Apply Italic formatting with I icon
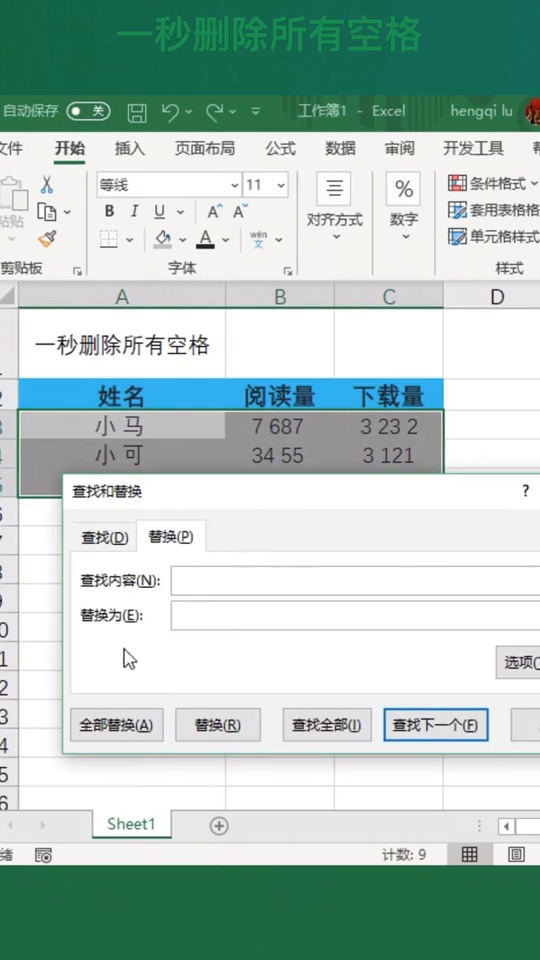Image resolution: width=540 pixels, height=960 pixels. click(x=134, y=212)
